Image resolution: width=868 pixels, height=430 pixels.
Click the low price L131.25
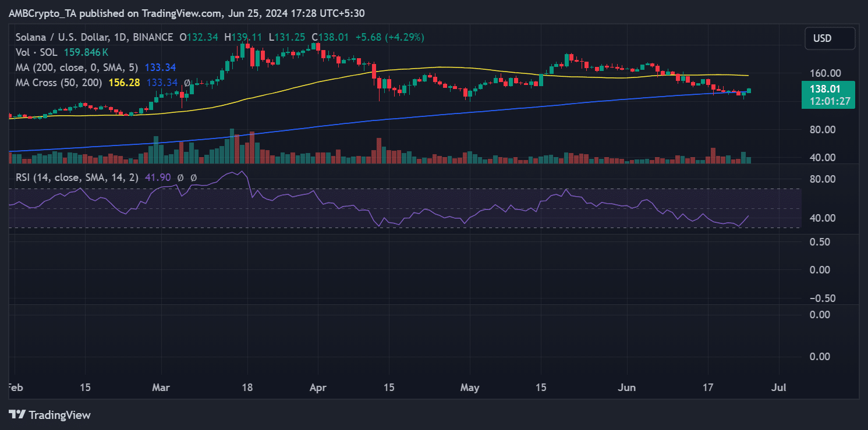pyautogui.click(x=286, y=37)
